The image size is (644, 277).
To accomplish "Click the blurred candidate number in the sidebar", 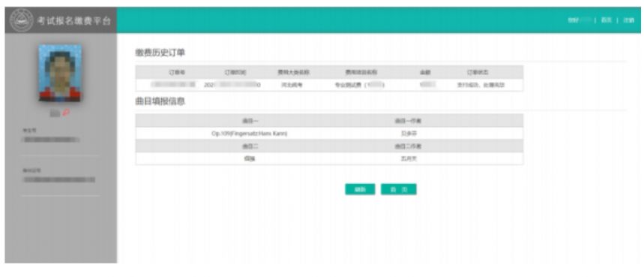I will tap(51, 140).
